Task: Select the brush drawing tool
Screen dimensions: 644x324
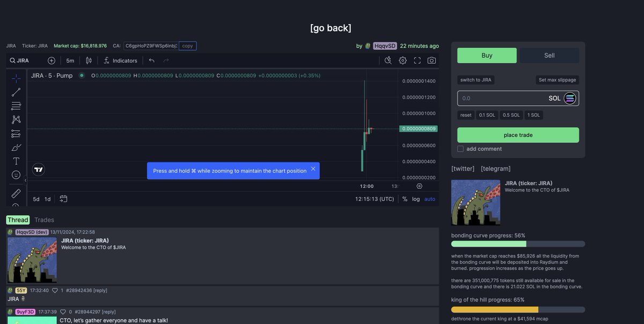Action: (x=16, y=148)
